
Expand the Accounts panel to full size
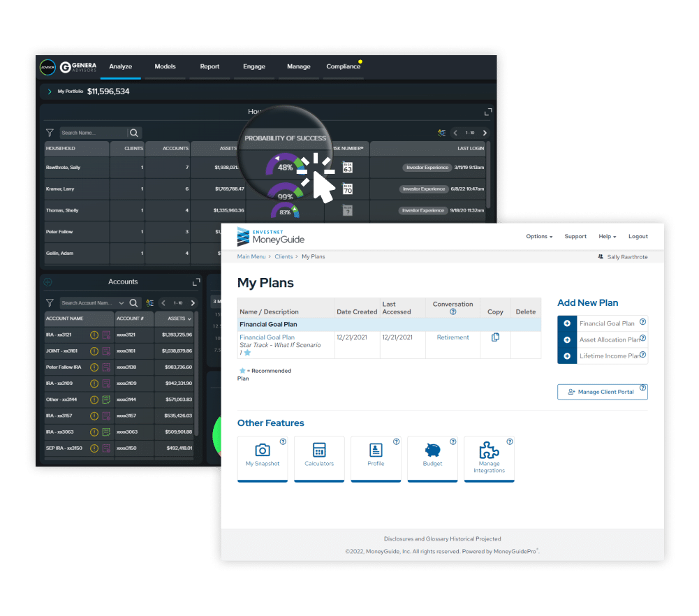point(196,282)
